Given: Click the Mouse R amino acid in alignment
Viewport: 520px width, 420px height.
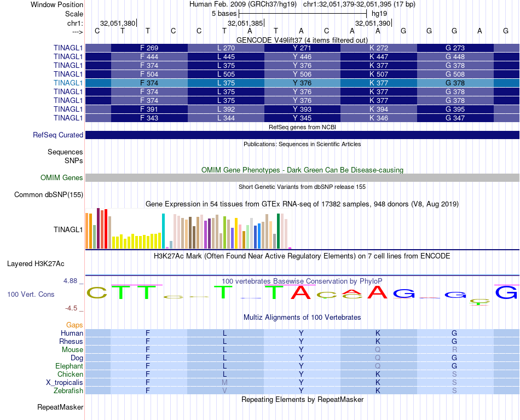Looking at the screenshot, I should point(454,350).
